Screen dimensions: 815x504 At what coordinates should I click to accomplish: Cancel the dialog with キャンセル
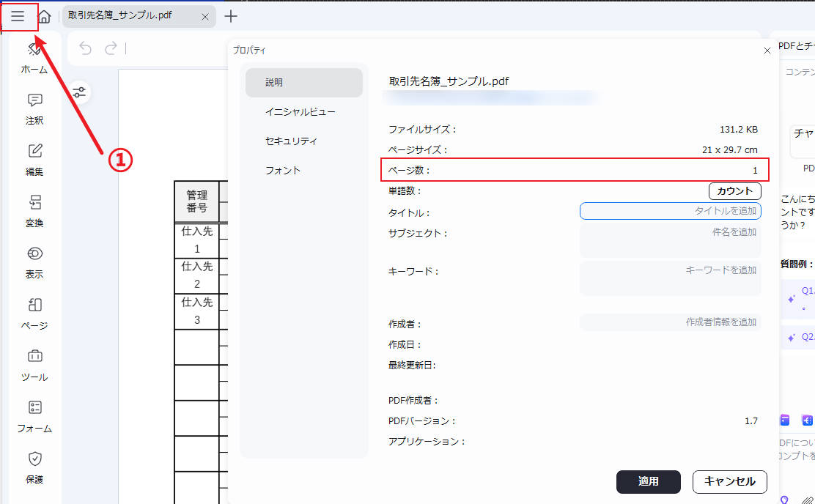click(x=729, y=482)
